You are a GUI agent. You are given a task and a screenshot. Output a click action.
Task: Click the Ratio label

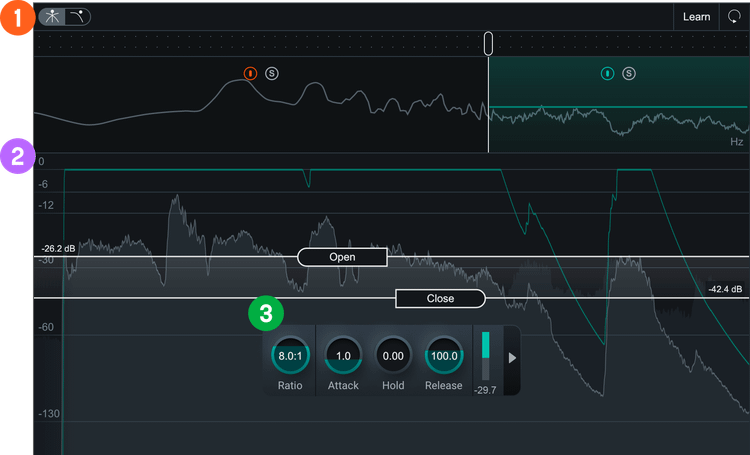[x=290, y=385]
